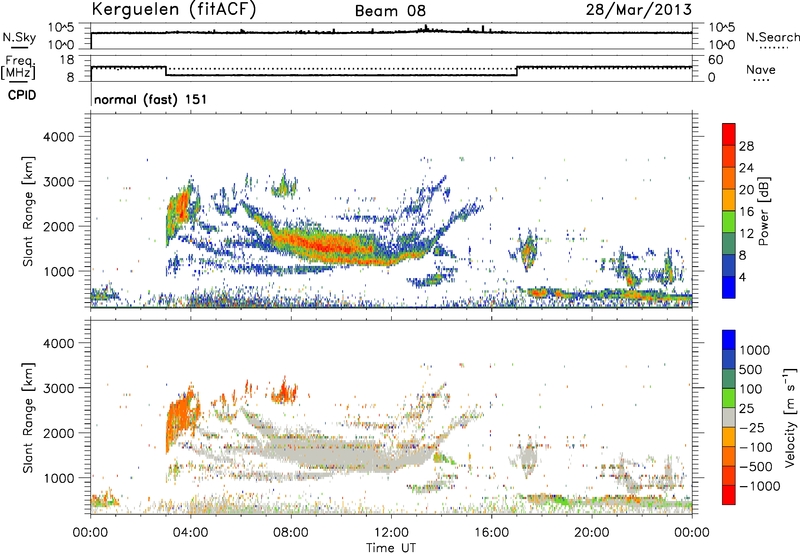Click the 18 tick on frequency axis
The height and width of the screenshot is (554, 800).
pyautogui.click(x=67, y=60)
